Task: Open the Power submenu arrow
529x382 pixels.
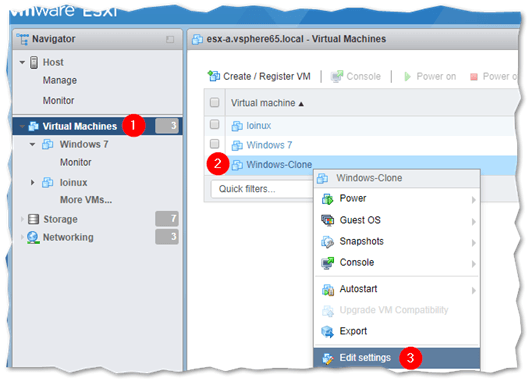Action: coord(474,200)
